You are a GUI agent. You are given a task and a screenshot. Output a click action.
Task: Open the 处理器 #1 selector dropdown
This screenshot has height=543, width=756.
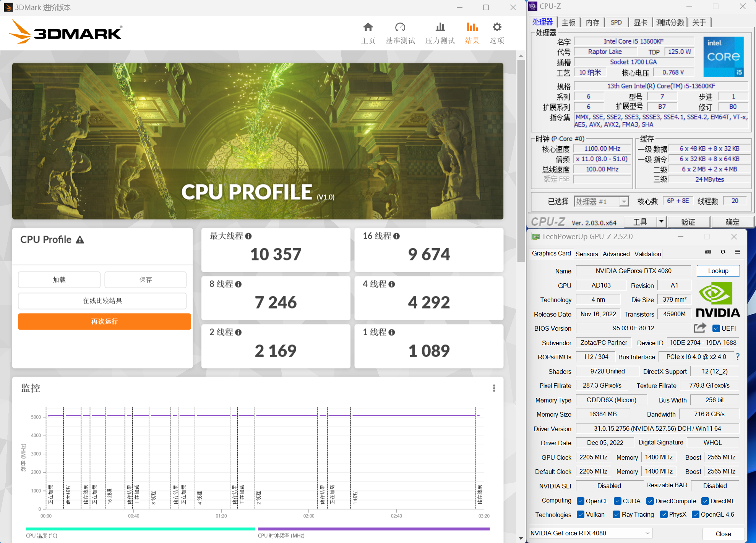[x=624, y=201]
